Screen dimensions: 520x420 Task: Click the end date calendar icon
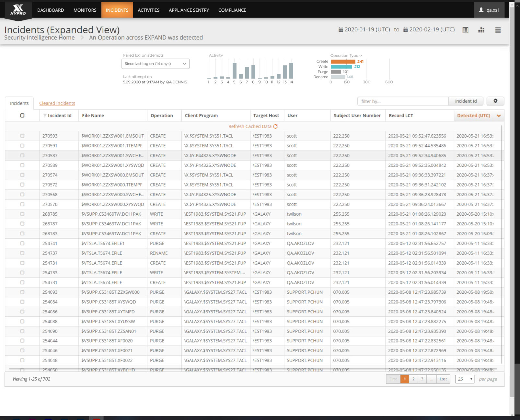[405, 29]
